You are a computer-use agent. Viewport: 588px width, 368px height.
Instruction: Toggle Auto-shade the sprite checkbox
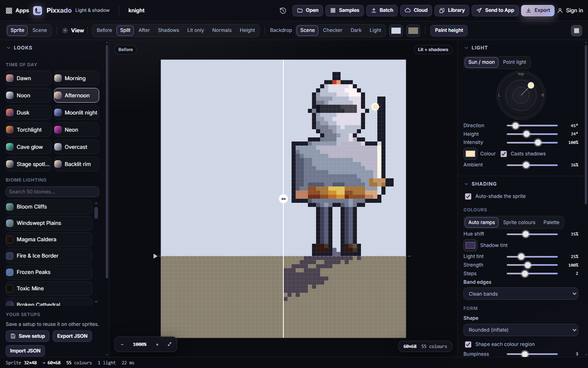click(x=468, y=197)
